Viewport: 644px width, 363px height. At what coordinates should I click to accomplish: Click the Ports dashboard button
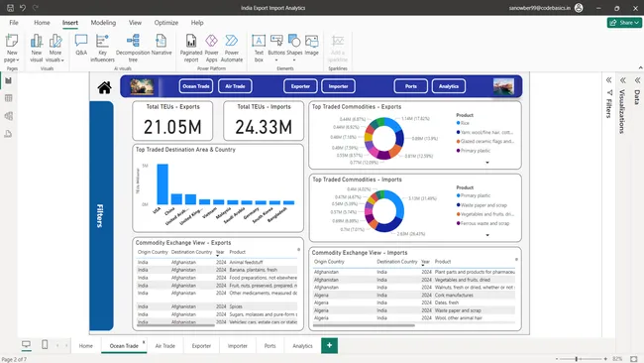[x=411, y=86]
